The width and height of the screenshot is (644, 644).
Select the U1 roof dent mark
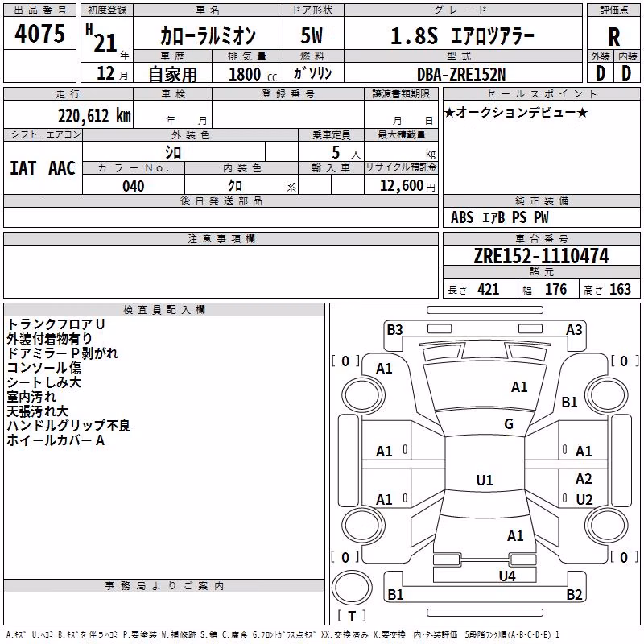tap(485, 480)
